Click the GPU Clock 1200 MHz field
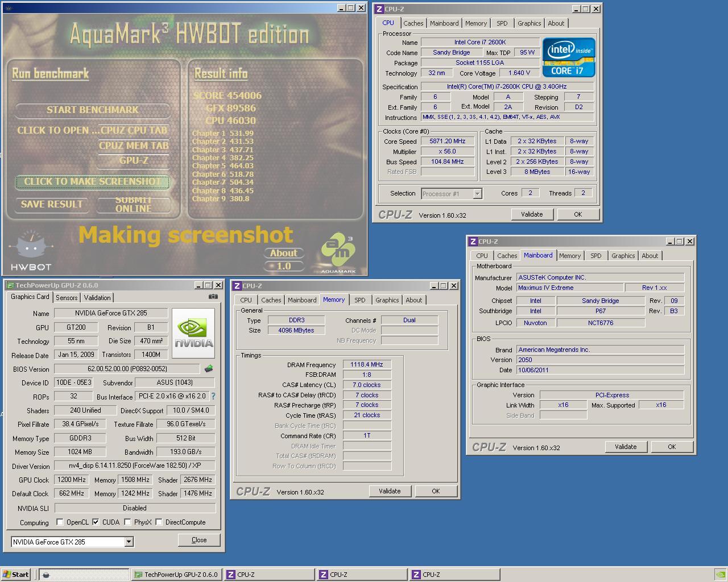728x582 pixels. (x=71, y=480)
